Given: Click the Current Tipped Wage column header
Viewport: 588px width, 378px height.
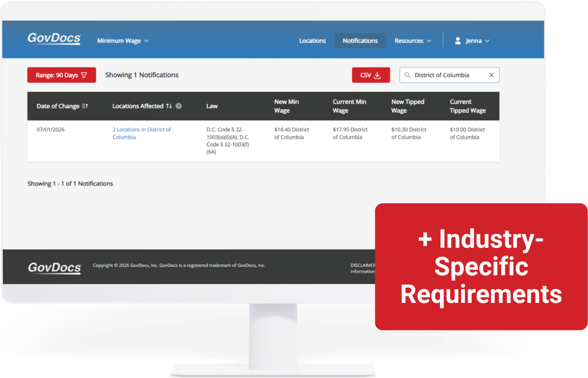Looking at the screenshot, I should point(468,106).
